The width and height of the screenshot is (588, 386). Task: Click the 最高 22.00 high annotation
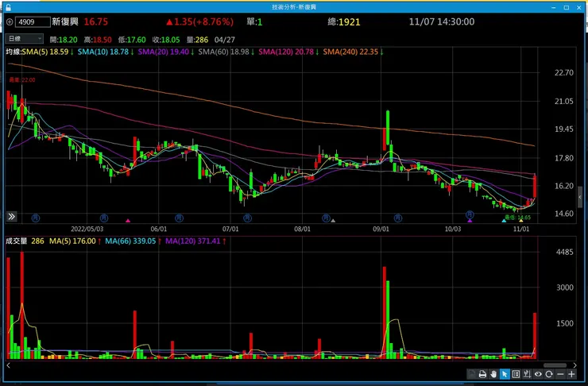[x=22, y=80]
